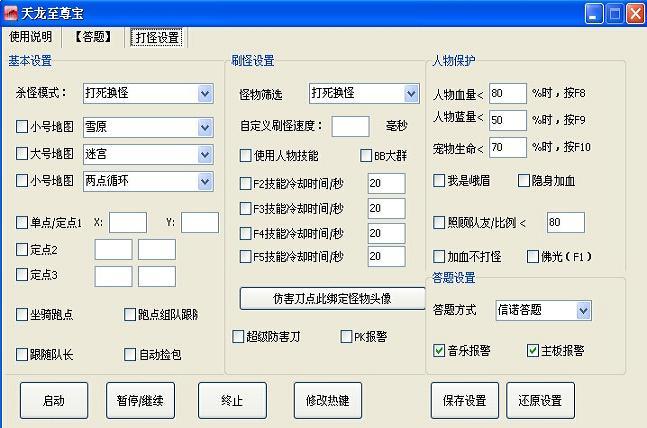Click the 宠物生命 threshold field
Screen dimensions: 647x428
pyautogui.click(x=508, y=147)
